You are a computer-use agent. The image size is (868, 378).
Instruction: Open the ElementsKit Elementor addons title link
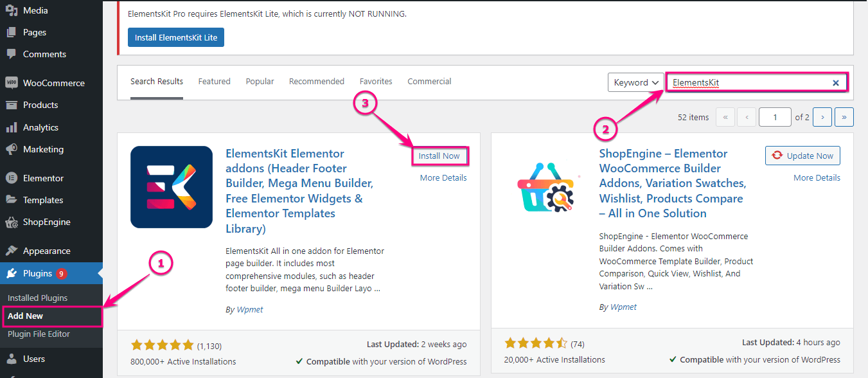(299, 191)
